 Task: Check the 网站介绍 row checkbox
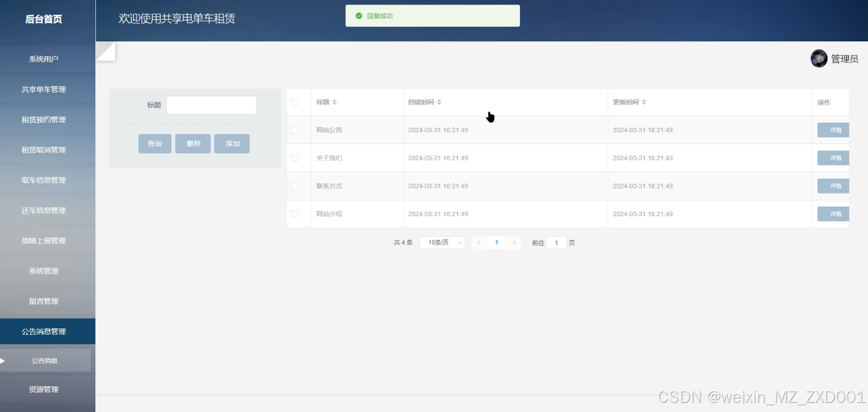[x=295, y=214]
